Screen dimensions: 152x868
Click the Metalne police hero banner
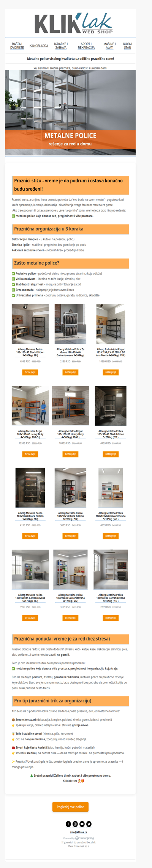(x=70, y=113)
